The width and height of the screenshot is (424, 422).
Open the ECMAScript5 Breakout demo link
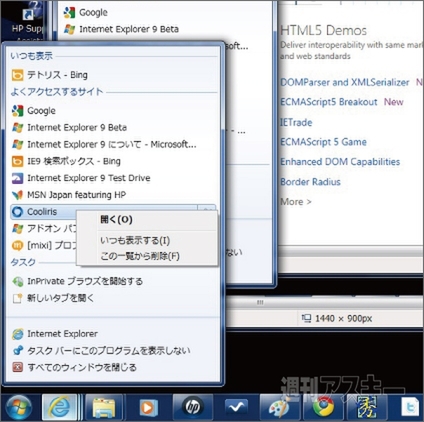pyautogui.click(x=329, y=102)
